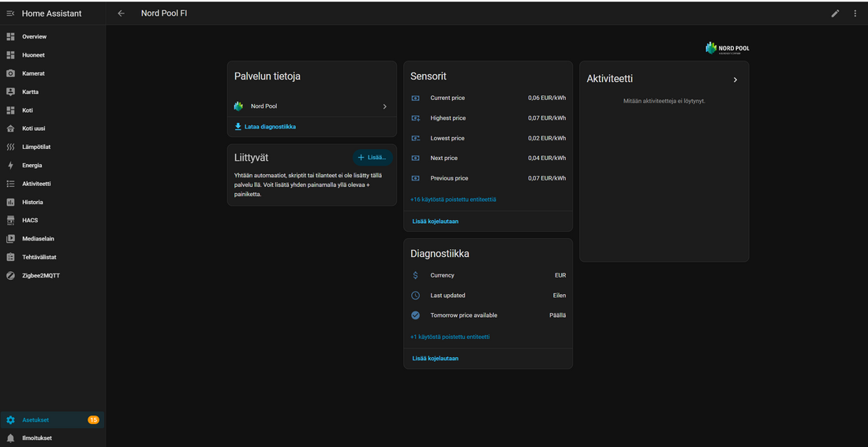The image size is (868, 447).
Task: Click the Mediaselain play icon
Action: [x=10, y=239]
